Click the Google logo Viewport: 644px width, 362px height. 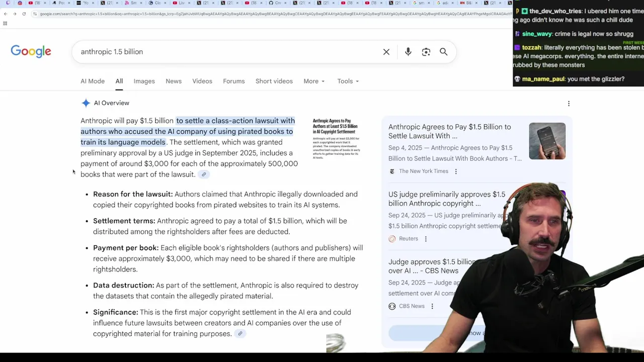31,51
